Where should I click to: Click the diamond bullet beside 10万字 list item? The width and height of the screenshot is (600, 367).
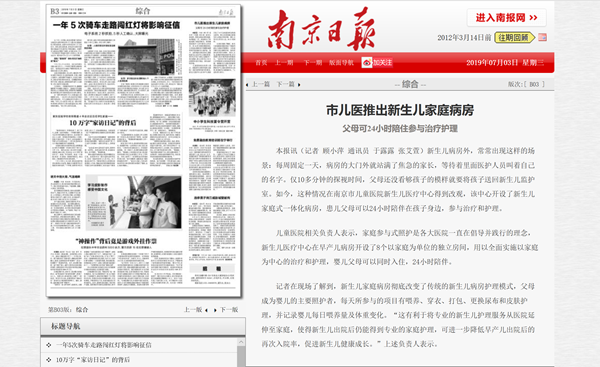[x=49, y=359]
